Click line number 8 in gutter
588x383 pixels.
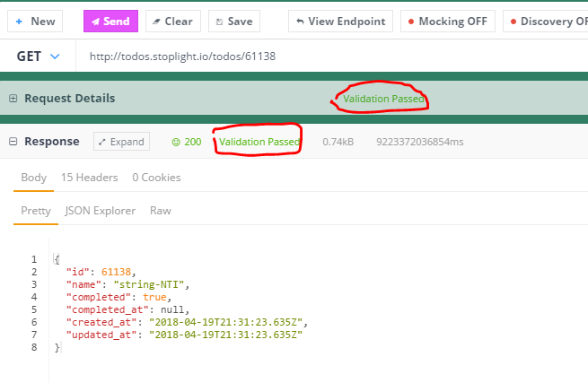[34, 347]
